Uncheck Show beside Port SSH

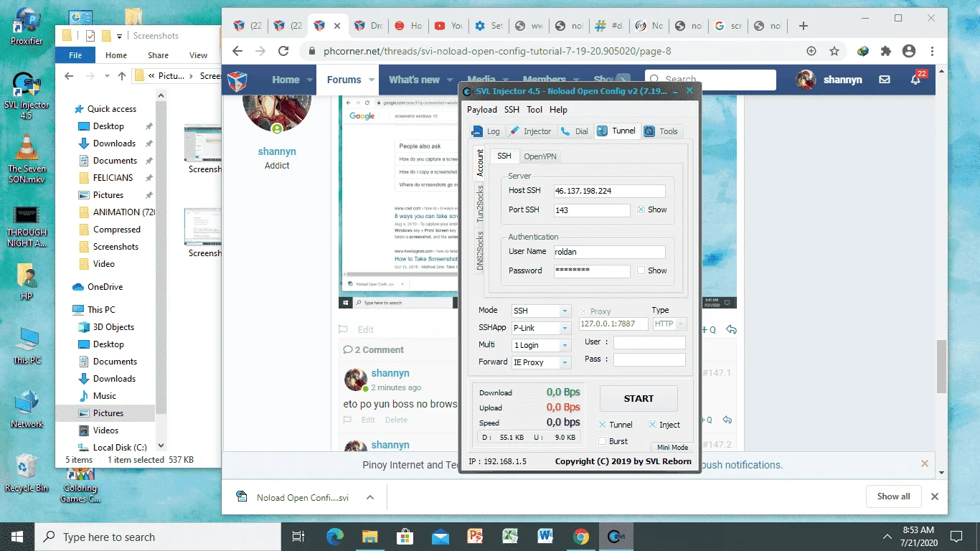641,209
